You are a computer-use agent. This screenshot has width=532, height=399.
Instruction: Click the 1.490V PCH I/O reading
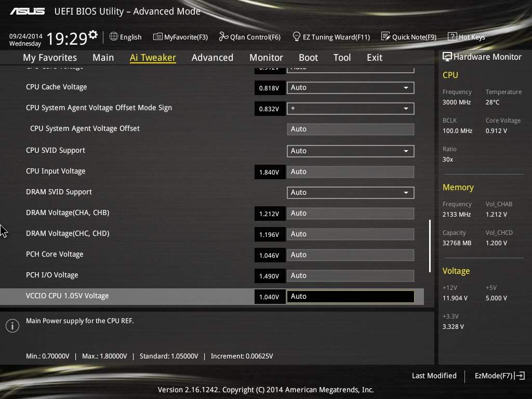click(269, 276)
